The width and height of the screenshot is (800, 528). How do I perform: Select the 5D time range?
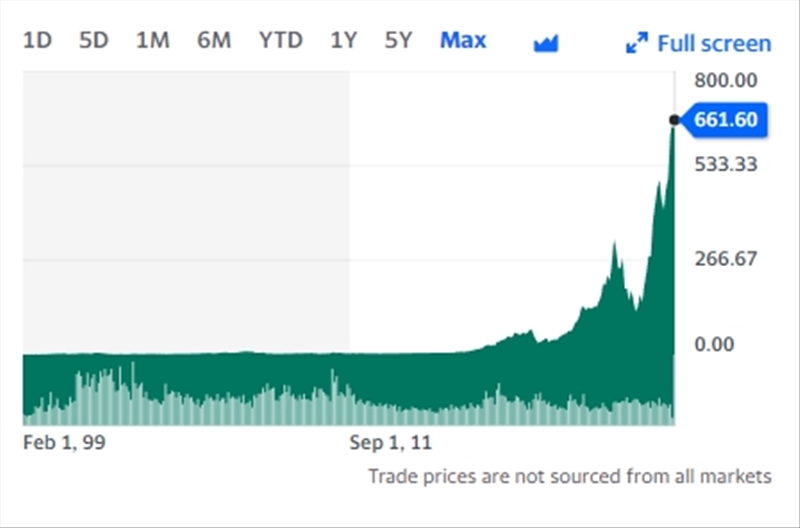pyautogui.click(x=93, y=41)
